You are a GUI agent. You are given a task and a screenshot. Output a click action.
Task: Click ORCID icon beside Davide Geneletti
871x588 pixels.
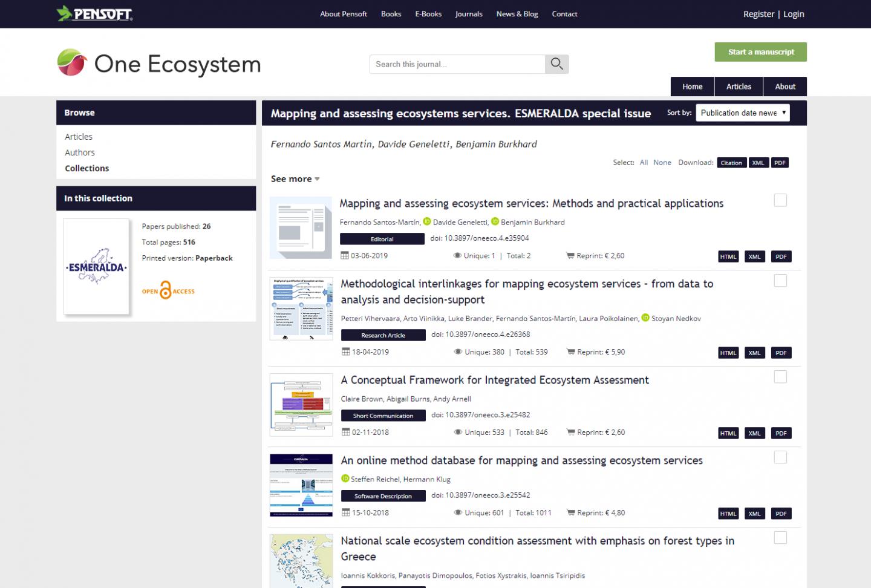click(x=427, y=221)
